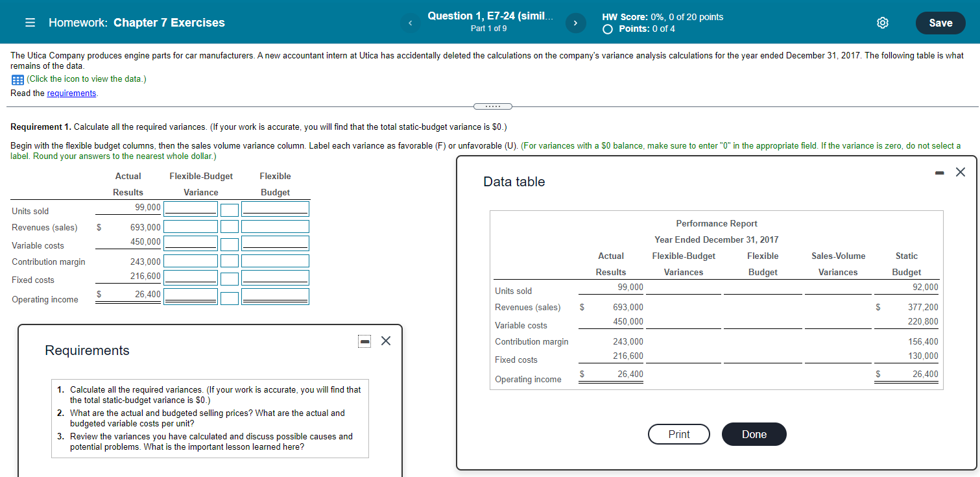Select Operating income flexible-budget variance field
Image resolution: width=980 pixels, height=477 pixels.
(x=191, y=297)
